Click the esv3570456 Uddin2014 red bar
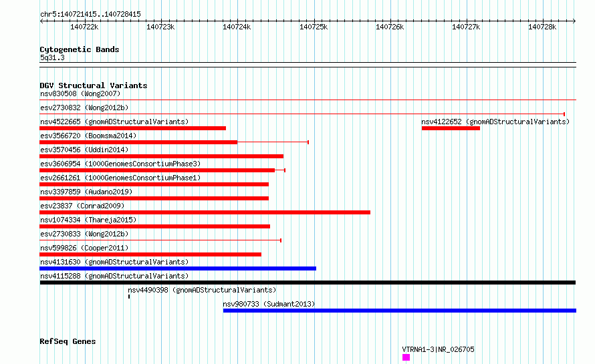This screenshot has height=364, width=595. click(x=161, y=156)
